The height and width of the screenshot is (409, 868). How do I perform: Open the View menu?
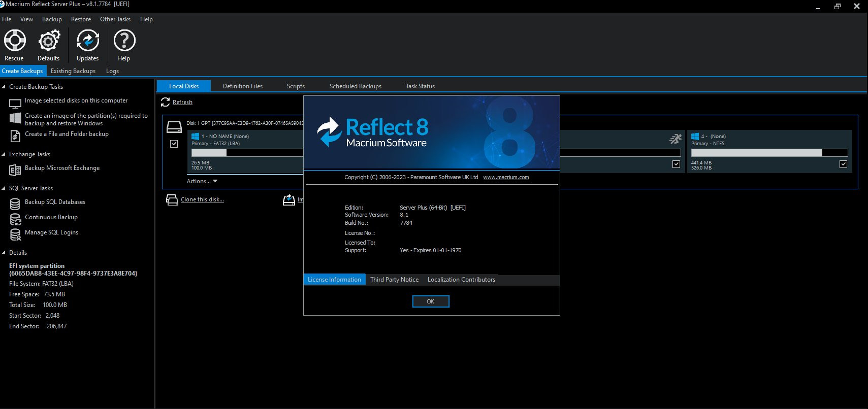tap(26, 19)
